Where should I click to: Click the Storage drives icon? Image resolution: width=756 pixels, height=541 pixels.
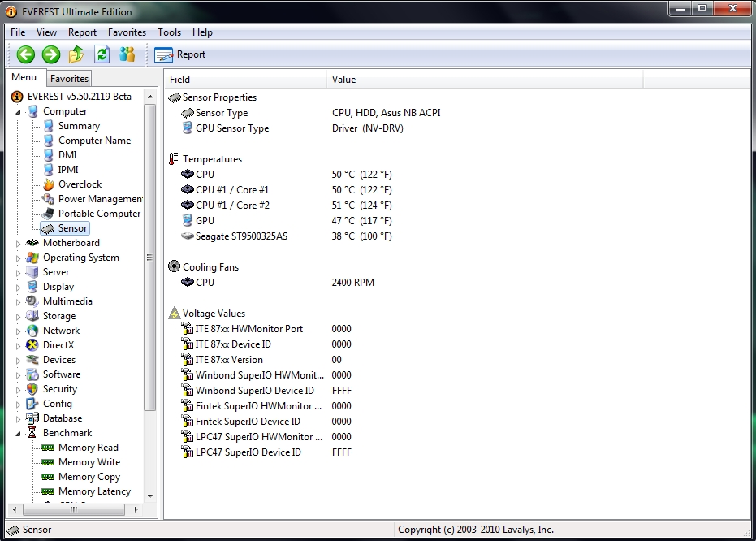point(32,316)
